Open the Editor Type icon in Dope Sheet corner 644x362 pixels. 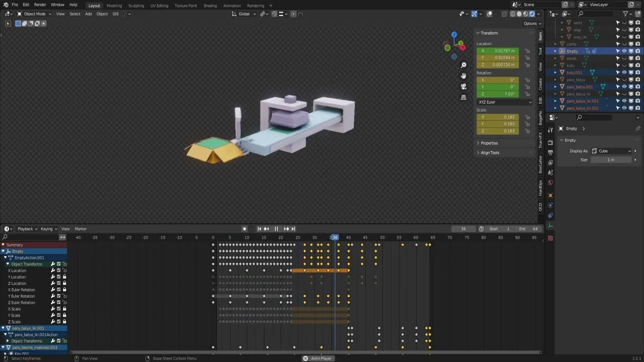pos(7,229)
